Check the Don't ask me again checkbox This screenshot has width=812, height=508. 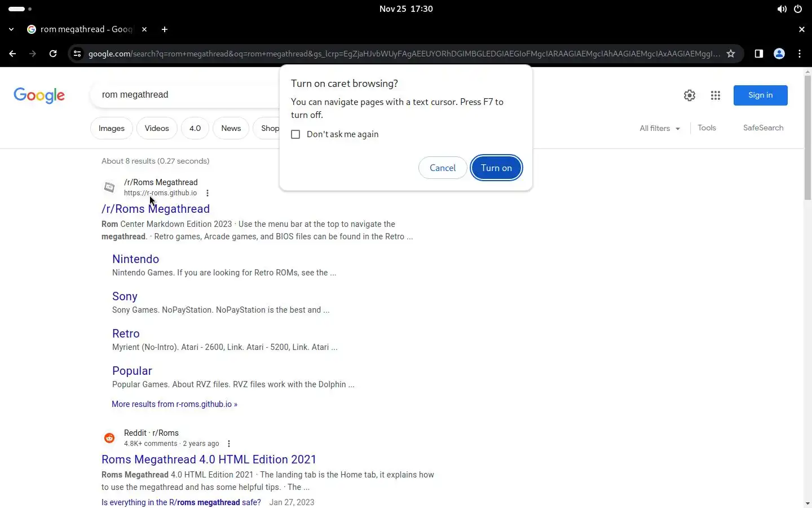point(295,134)
